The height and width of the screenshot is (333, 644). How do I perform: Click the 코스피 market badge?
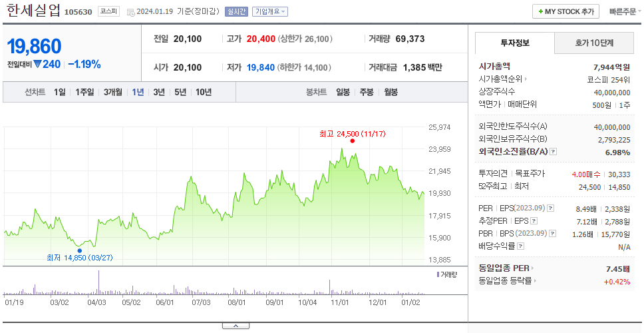[108, 11]
